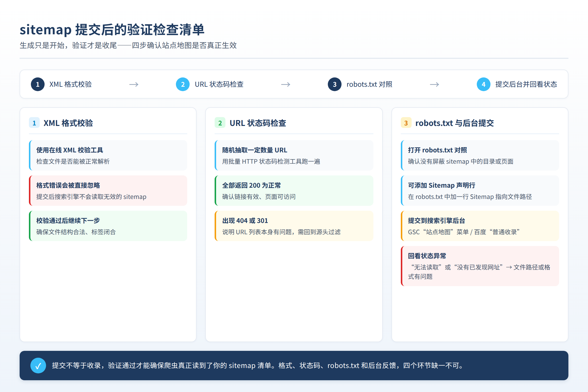Click the text 提交到搜索引擎后台
Screen dimensions: 588x392
tap(437, 220)
